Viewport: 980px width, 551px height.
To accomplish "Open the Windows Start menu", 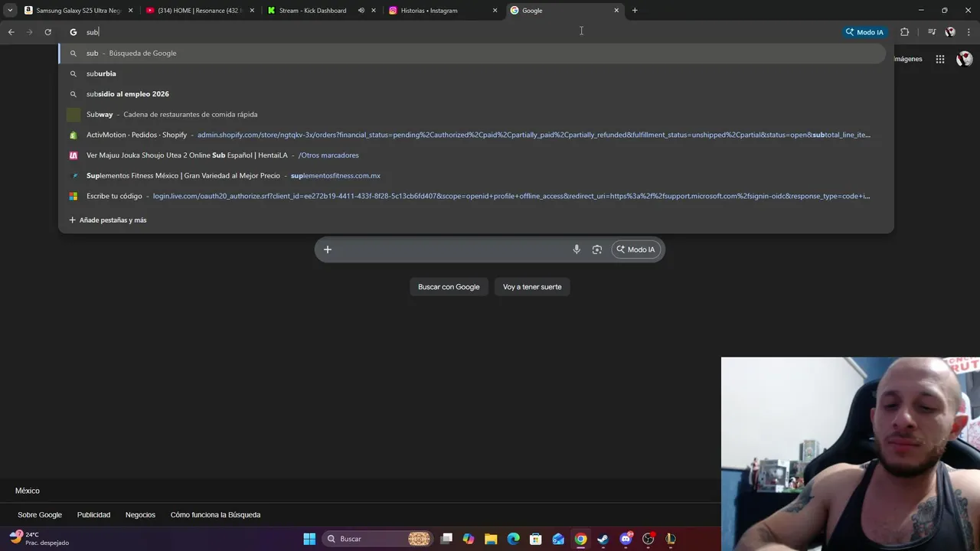I will pos(309,539).
